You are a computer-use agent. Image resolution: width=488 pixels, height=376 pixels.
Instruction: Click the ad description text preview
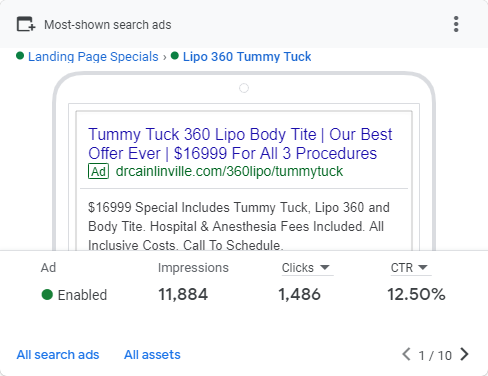coord(239,226)
